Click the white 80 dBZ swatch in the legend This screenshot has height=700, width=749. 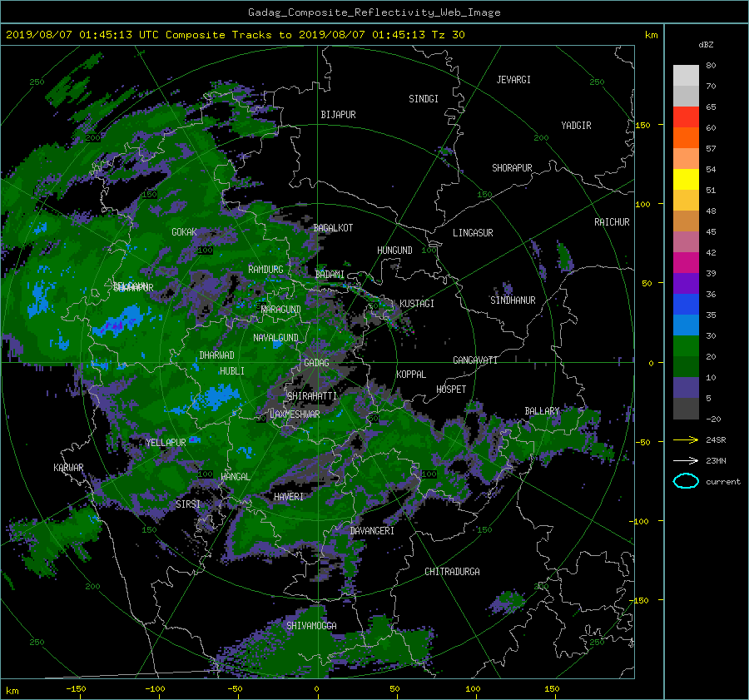[x=686, y=76]
